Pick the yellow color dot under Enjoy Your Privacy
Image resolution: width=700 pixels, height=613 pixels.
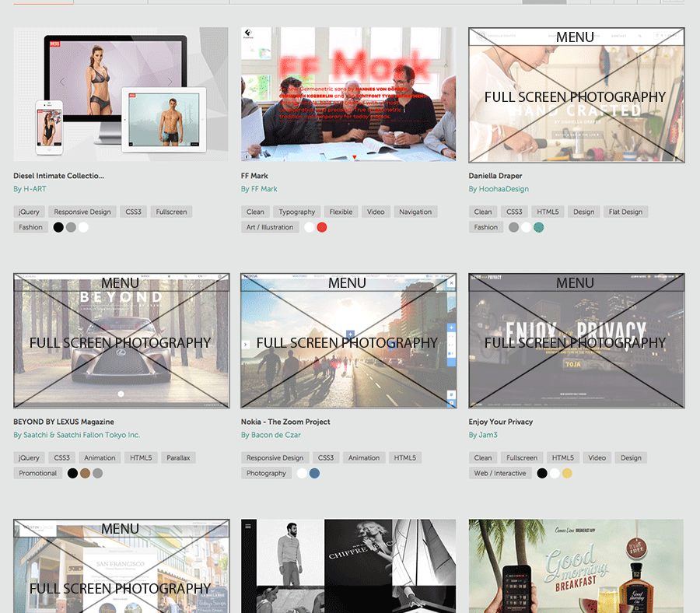pyautogui.click(x=567, y=473)
